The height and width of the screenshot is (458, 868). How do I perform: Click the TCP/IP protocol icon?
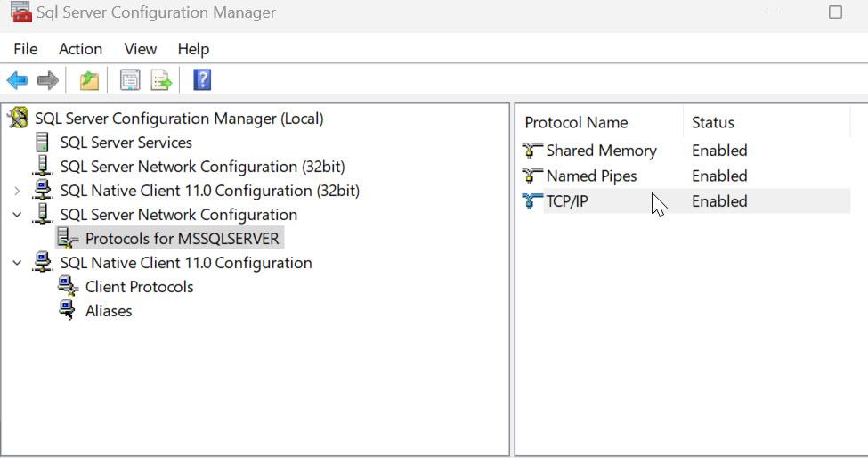click(532, 201)
